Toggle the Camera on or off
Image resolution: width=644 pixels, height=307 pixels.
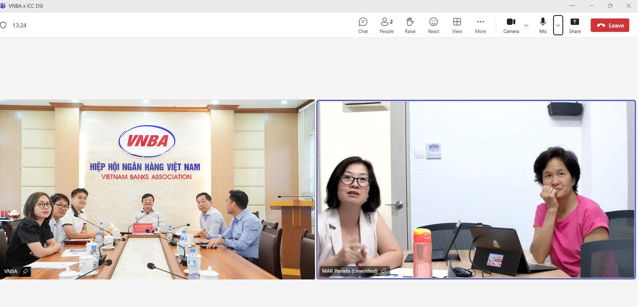[511, 26]
